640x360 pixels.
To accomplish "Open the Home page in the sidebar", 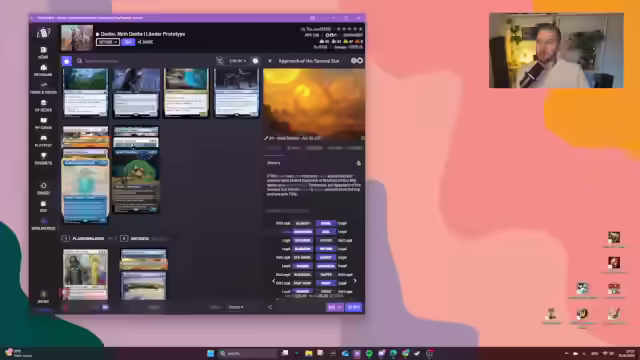I will tap(43, 53).
